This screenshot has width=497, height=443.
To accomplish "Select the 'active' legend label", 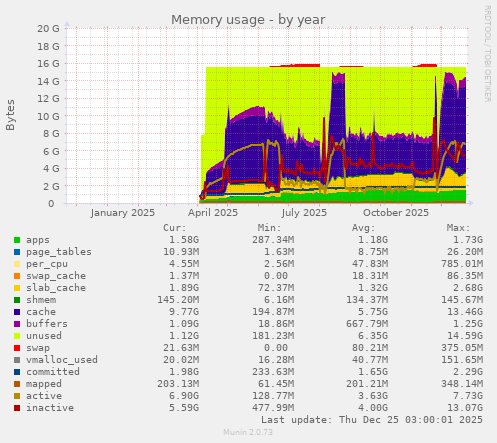I will tap(44, 396).
